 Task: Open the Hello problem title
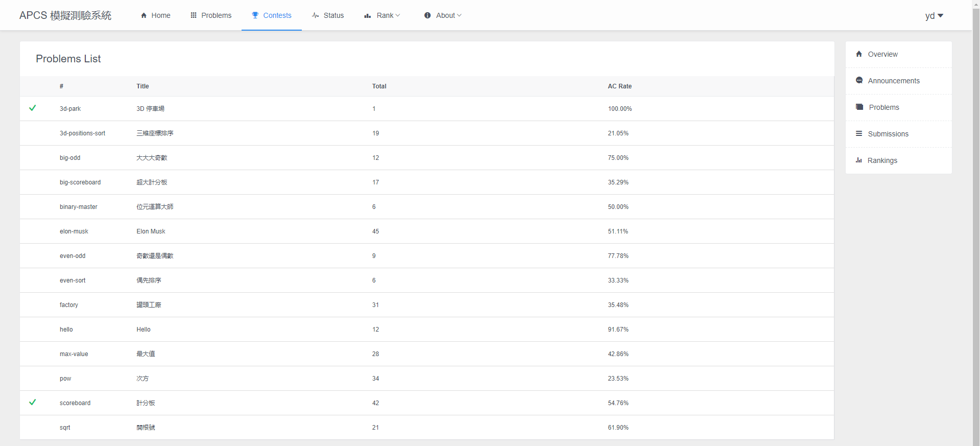tap(144, 330)
